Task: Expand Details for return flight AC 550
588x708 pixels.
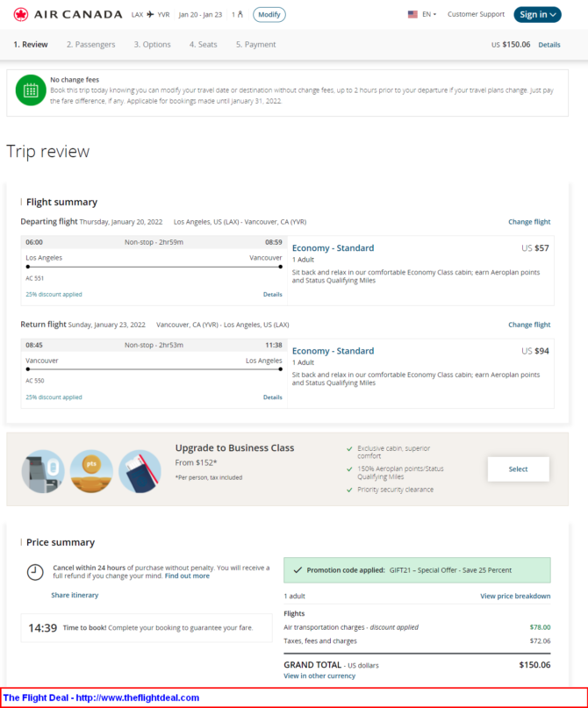Action: (272, 397)
